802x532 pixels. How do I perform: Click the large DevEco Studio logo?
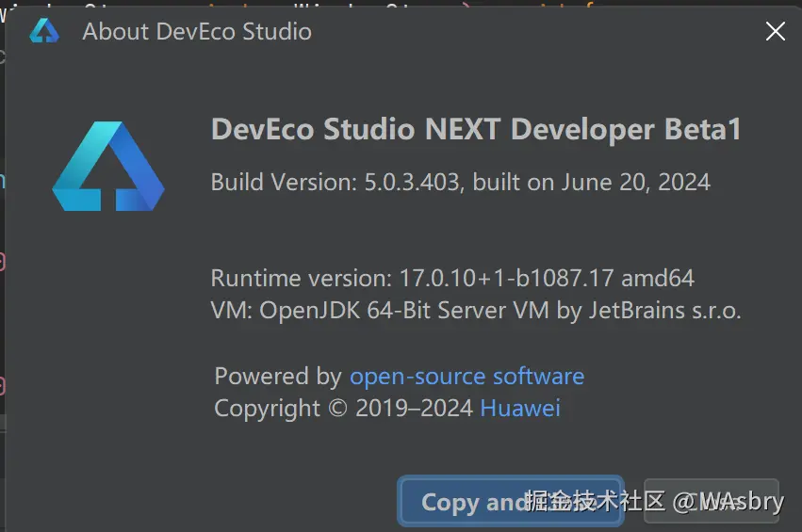point(108,166)
